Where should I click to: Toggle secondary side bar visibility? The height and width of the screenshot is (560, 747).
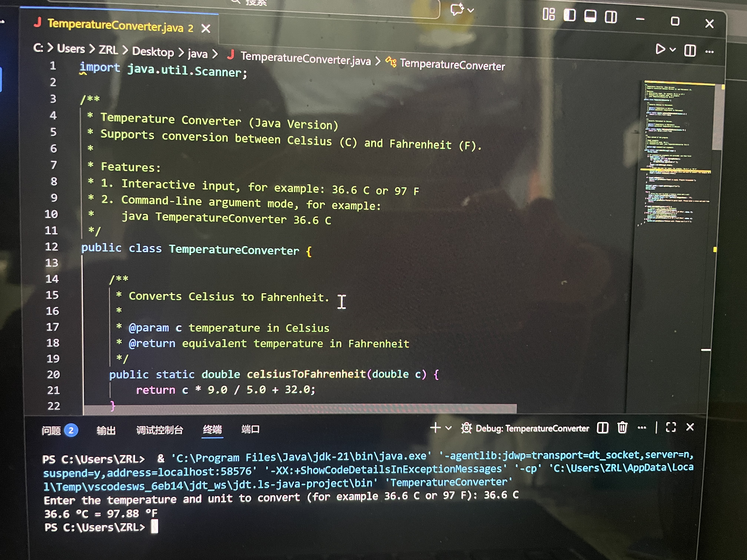pyautogui.click(x=611, y=16)
